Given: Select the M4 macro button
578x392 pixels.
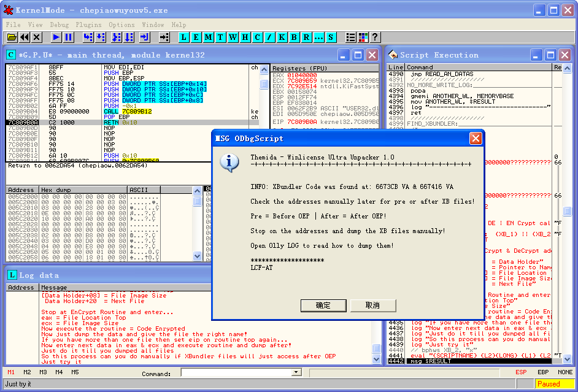Looking at the screenshot, I should 59,372.
